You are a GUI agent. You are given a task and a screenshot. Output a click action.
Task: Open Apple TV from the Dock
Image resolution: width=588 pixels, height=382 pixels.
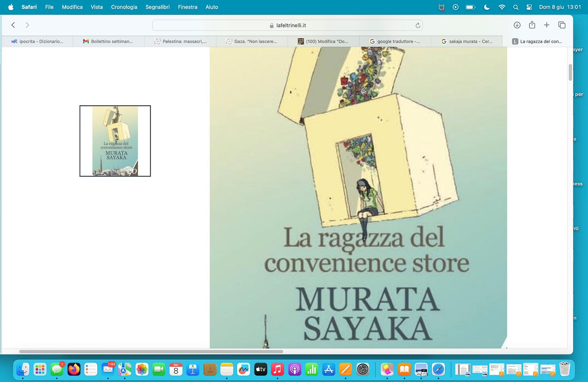pos(260,369)
